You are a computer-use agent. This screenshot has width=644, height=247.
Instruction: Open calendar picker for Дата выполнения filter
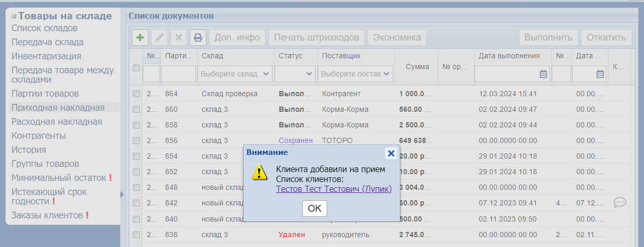pos(543,74)
